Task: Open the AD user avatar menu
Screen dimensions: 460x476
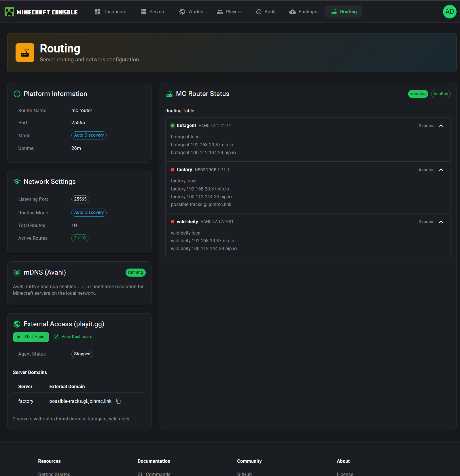Action: coord(450,12)
